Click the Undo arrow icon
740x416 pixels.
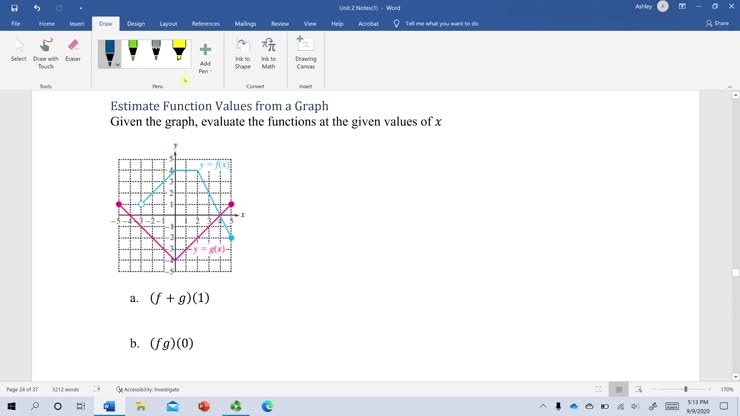pyautogui.click(x=37, y=8)
